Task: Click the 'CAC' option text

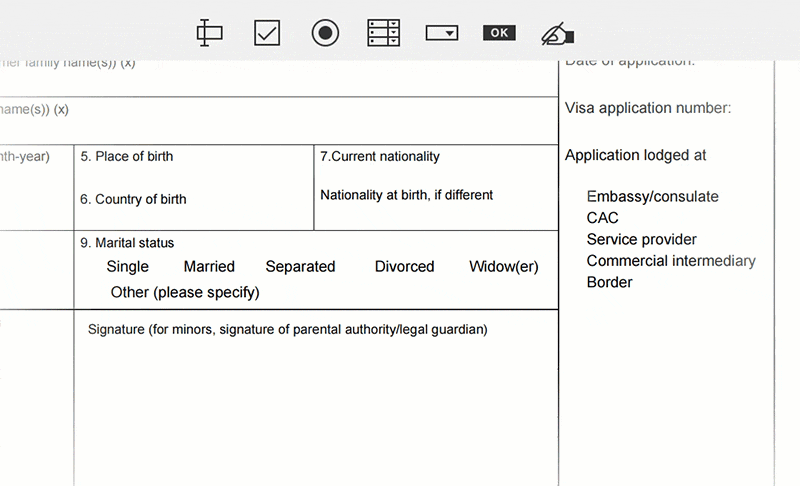Action: [x=603, y=218]
